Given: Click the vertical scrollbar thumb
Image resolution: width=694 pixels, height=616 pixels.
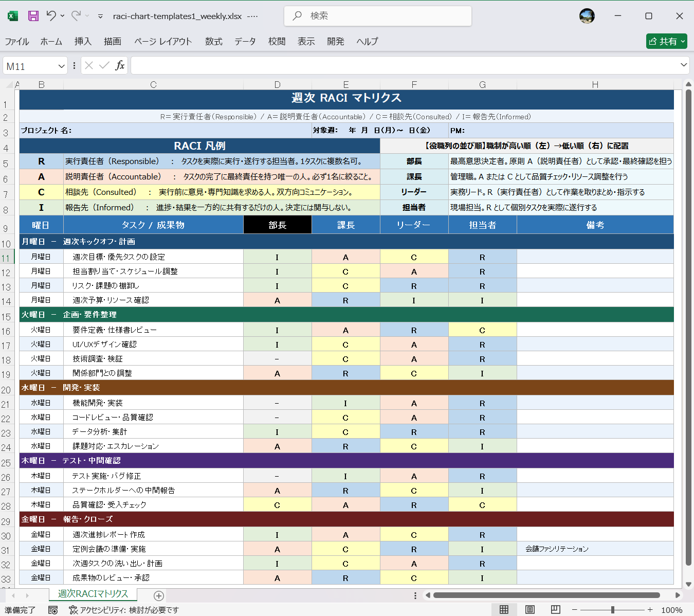Looking at the screenshot, I should (689, 328).
